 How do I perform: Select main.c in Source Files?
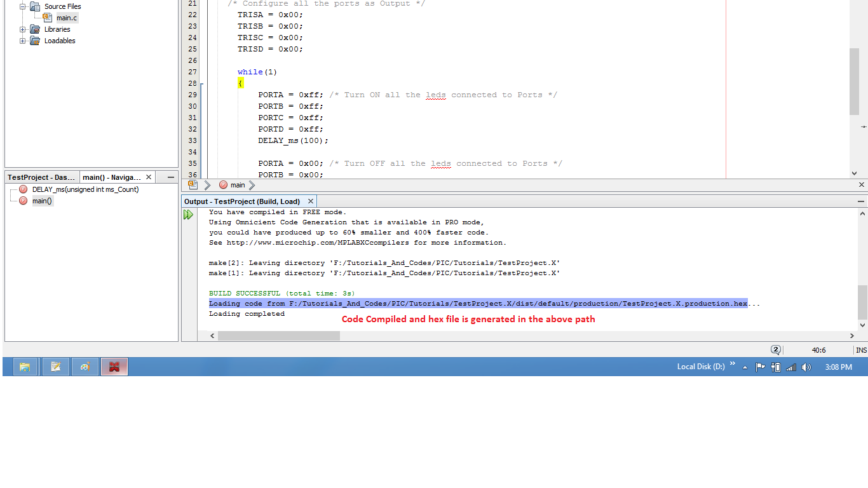pyautogui.click(x=67, y=18)
